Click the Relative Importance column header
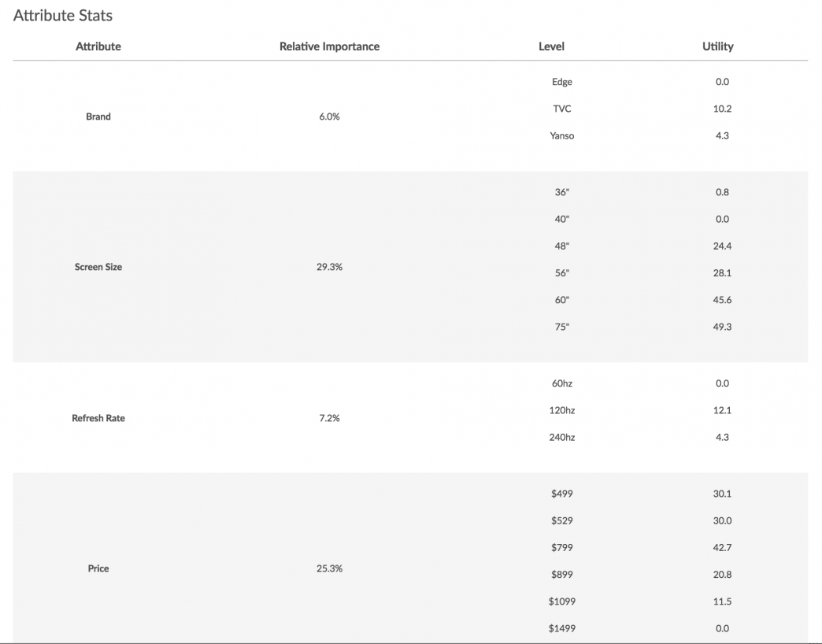 329,46
